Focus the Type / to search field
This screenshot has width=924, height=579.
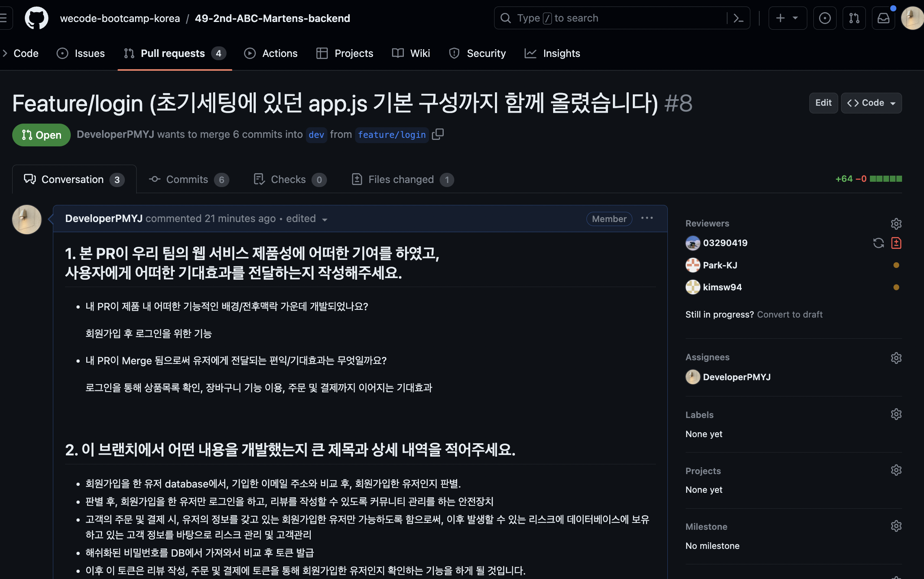click(x=610, y=18)
